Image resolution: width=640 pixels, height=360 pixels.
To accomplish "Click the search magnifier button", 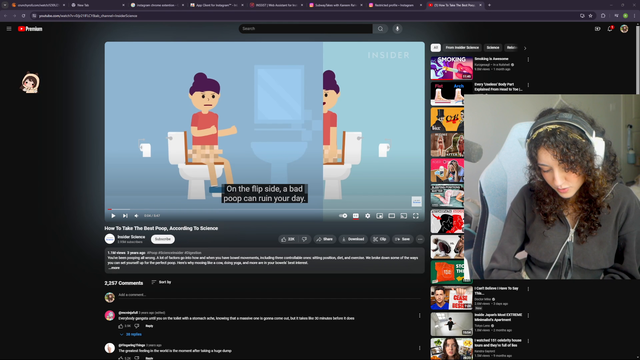I will point(380,29).
